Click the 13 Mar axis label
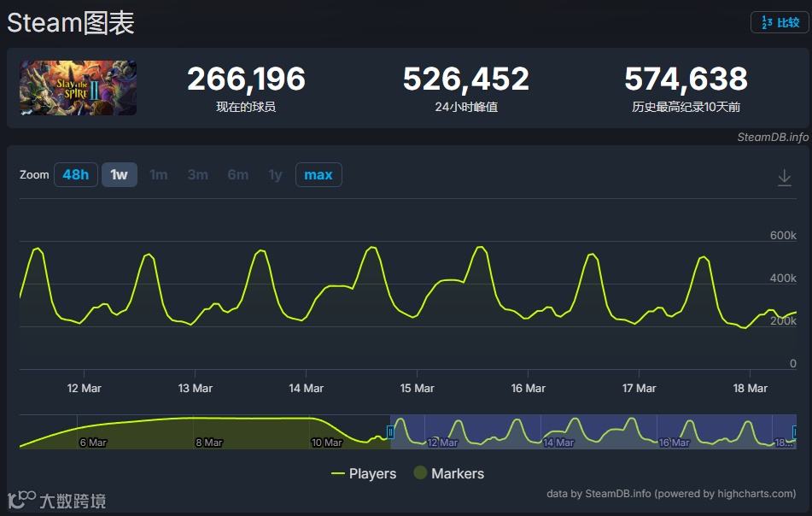This screenshot has height=516, width=812. 196,388
